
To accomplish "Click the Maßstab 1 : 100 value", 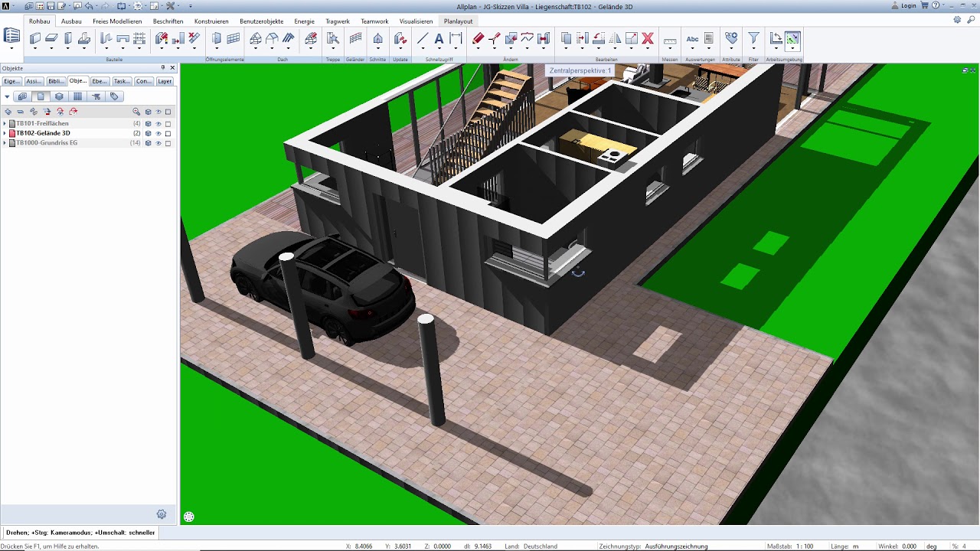I will tap(805, 546).
